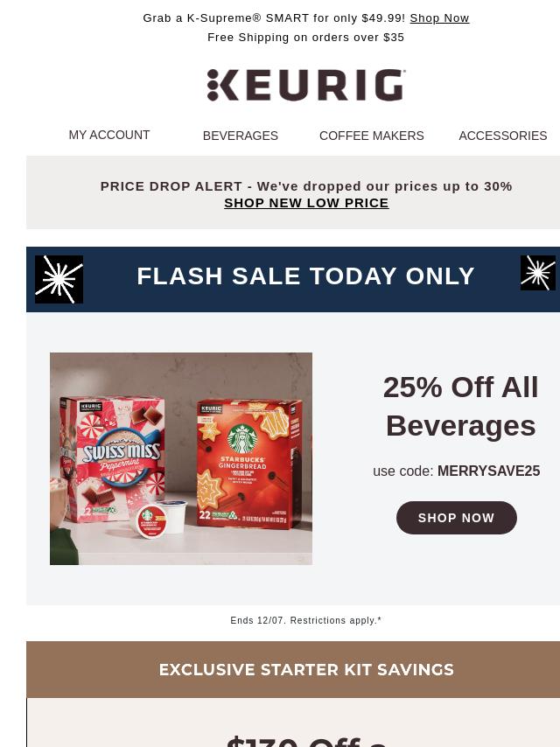Click the Price Drop Alert message

point(306,186)
